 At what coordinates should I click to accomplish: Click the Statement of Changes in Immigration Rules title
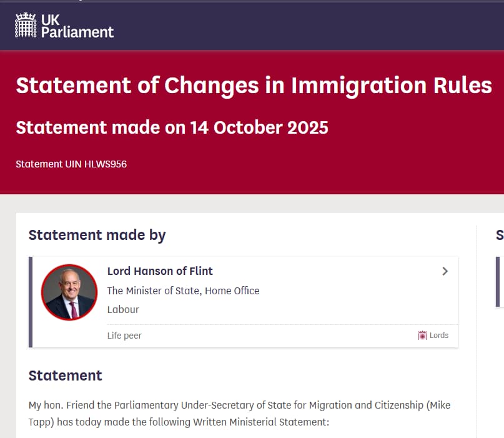click(x=254, y=85)
